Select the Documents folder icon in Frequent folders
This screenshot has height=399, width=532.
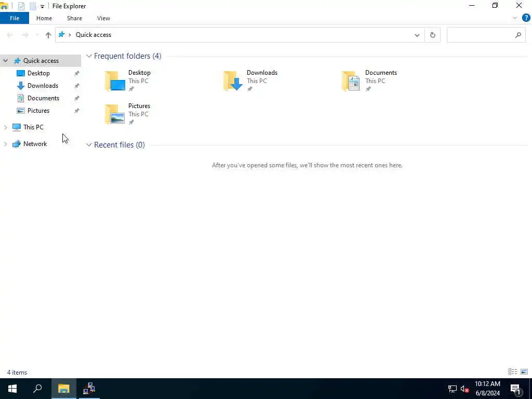tap(351, 81)
